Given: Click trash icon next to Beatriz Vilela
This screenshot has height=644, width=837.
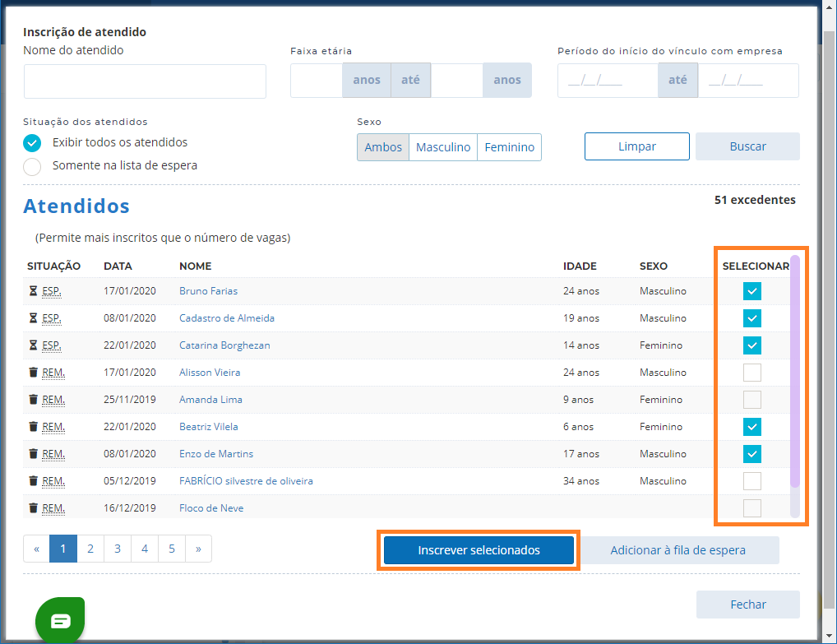Looking at the screenshot, I should click(x=33, y=427).
